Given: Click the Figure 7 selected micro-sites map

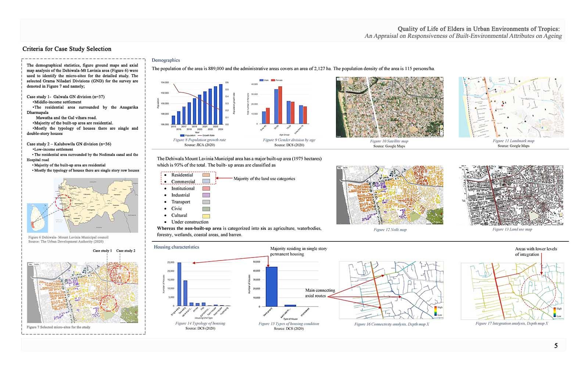Looking at the screenshot, I should coord(83,293).
